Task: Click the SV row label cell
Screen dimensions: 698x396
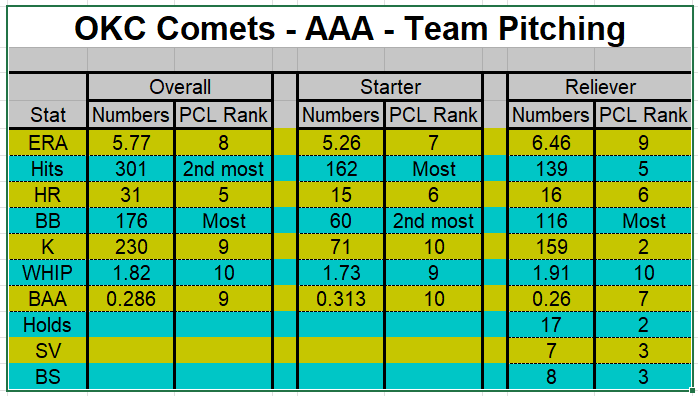Action: point(48,351)
